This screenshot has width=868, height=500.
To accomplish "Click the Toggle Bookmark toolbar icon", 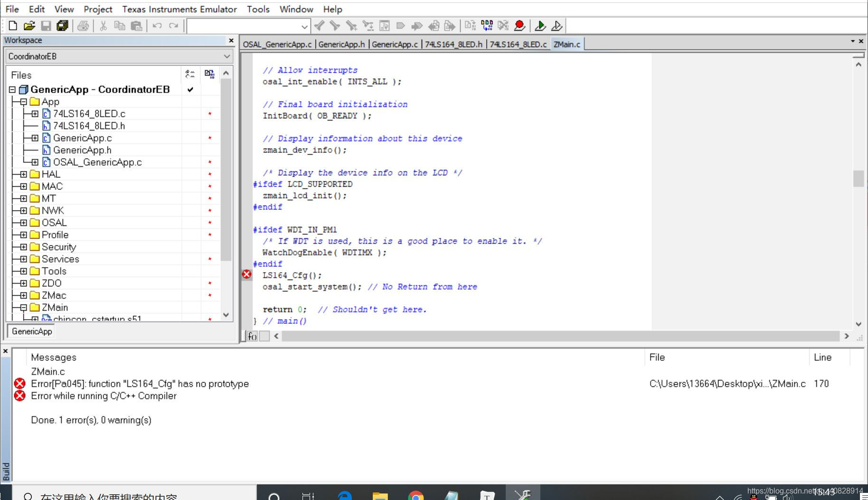I will (400, 26).
